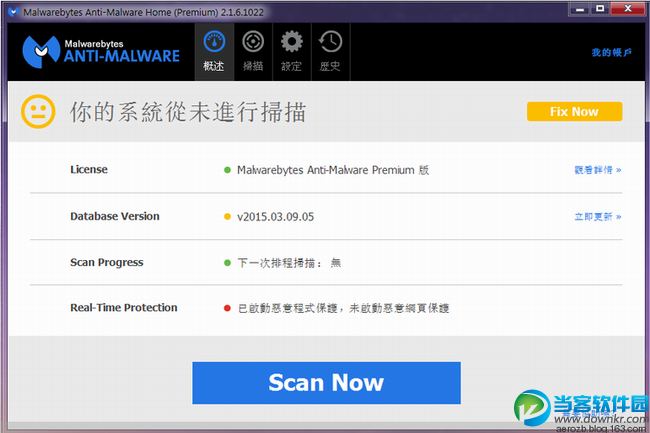
Task: Open the 歷史 history clock tab
Action: pos(330,51)
